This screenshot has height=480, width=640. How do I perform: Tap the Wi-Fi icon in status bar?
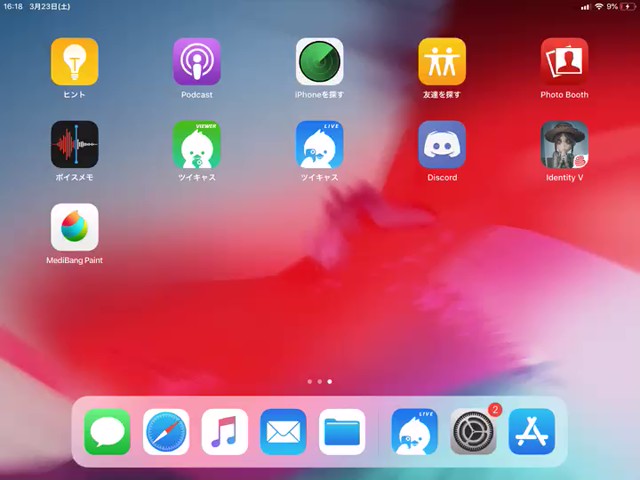tap(599, 7)
